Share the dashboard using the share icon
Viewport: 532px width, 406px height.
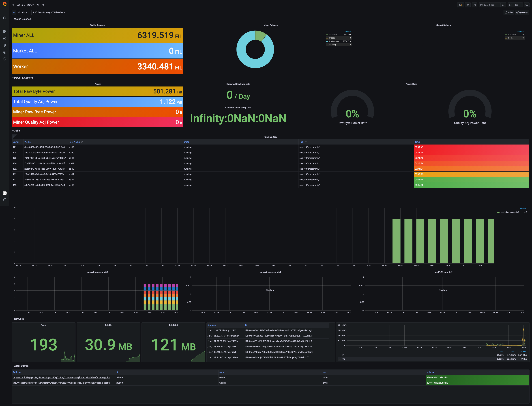point(43,5)
